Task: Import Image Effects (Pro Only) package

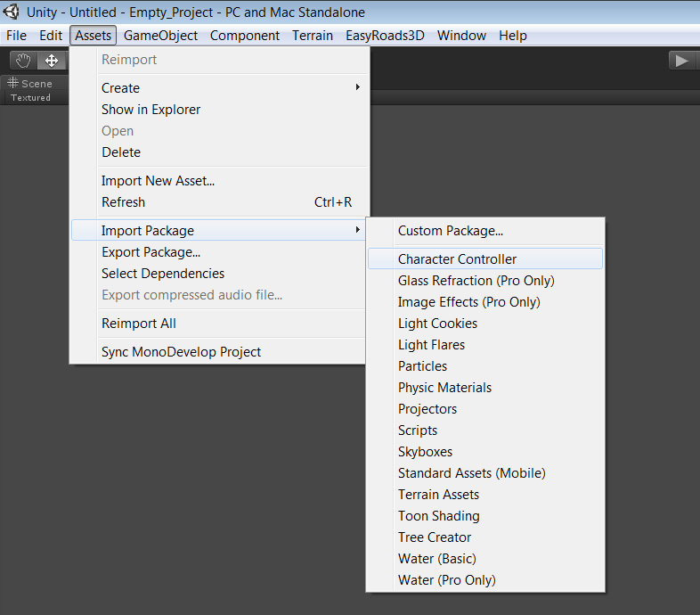Action: point(485,302)
